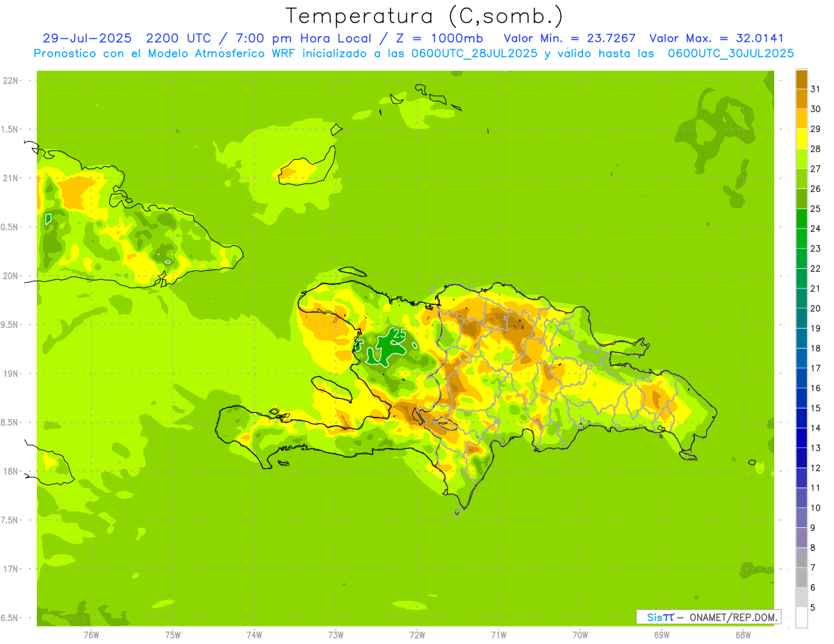Click the "Temperatura (C,somb.)" title

(425, 17)
